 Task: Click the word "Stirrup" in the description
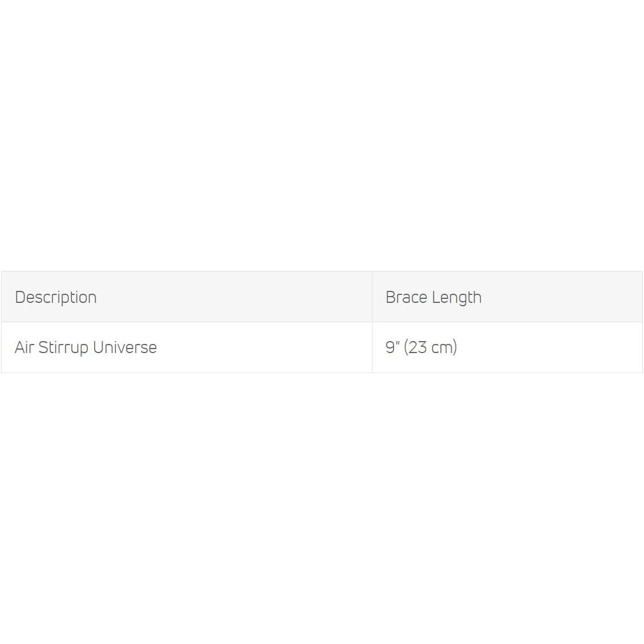(x=63, y=347)
